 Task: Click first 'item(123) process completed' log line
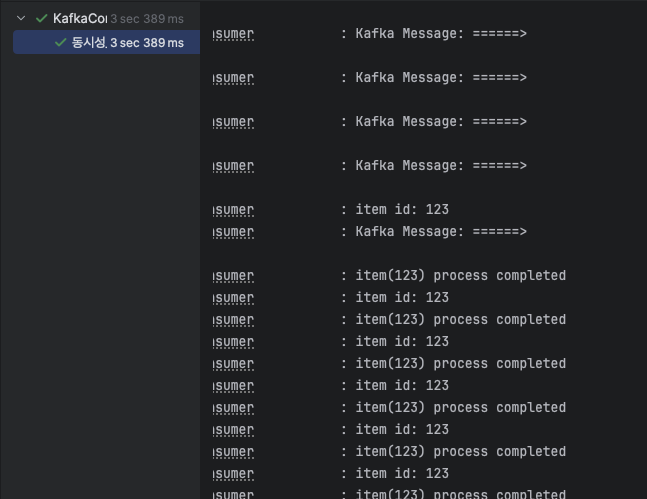[460, 276]
